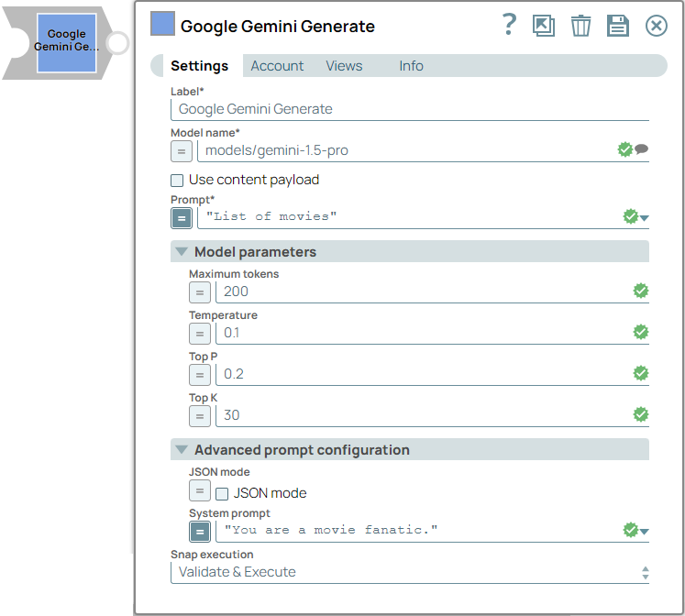Edit the Label input field
685x616 pixels.
pos(410,109)
